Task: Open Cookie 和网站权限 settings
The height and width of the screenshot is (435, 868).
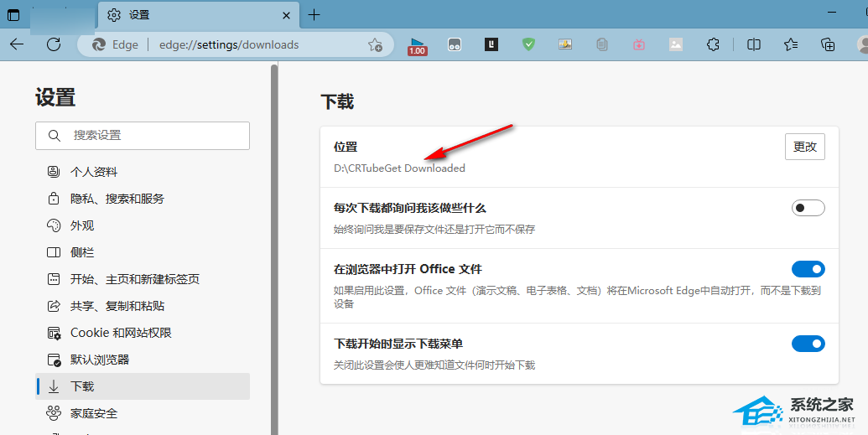Action: (143, 334)
